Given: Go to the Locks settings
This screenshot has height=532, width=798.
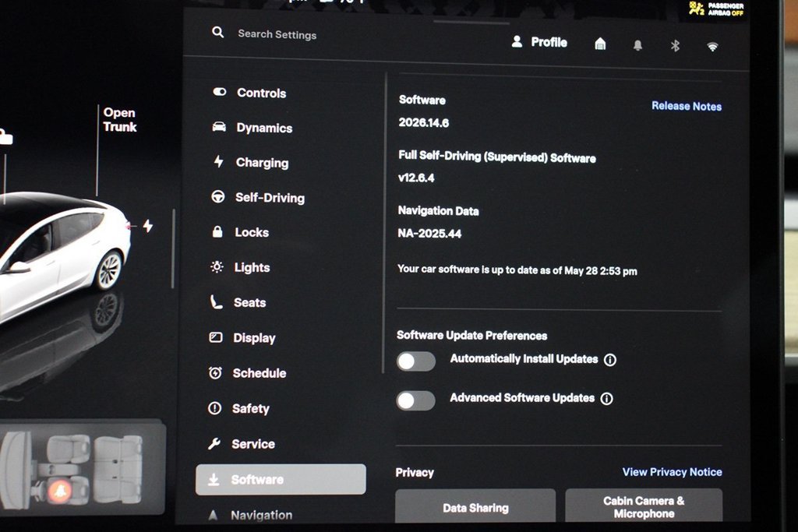Looking at the screenshot, I should point(240,232).
